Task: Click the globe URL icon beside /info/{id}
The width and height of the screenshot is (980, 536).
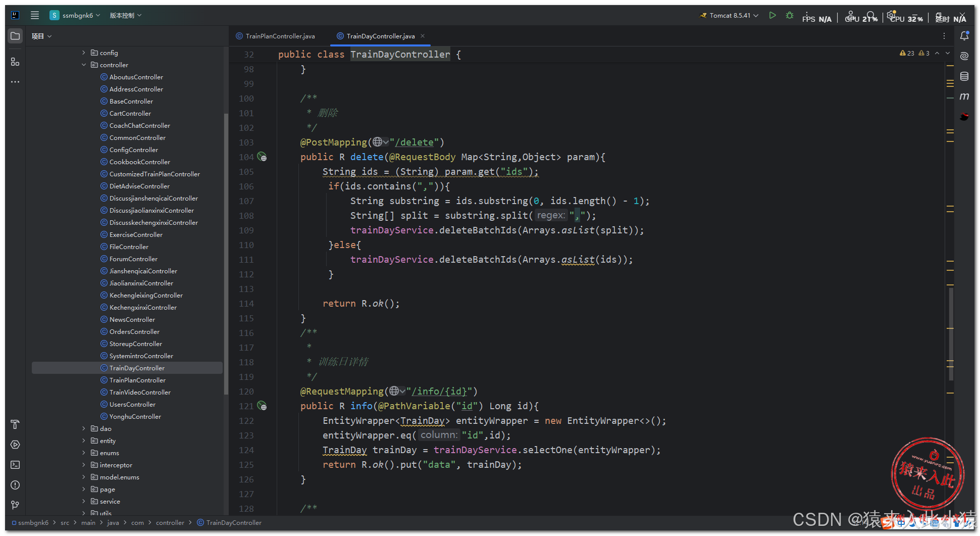Action: point(397,391)
